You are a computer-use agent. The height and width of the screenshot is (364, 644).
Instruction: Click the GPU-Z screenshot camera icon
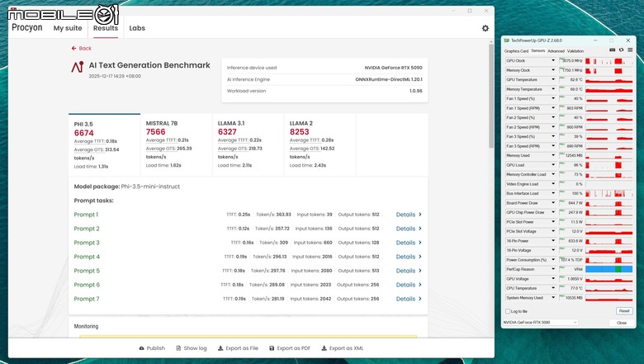612,50
